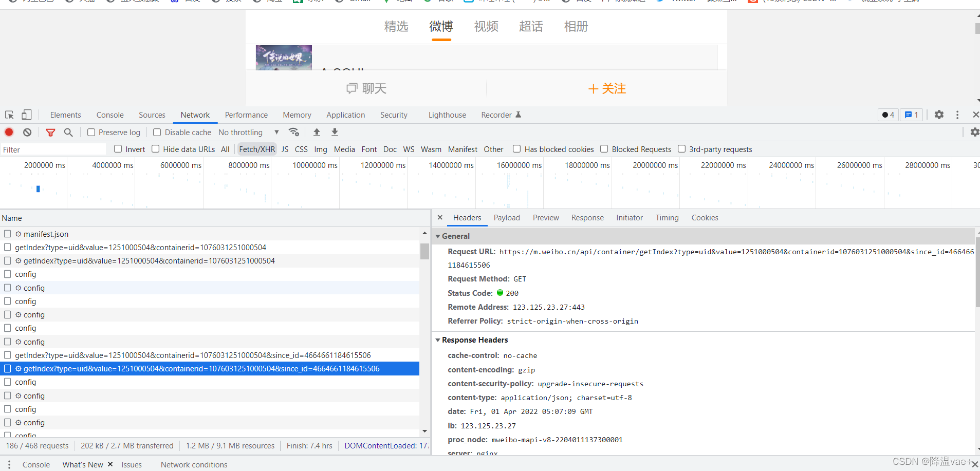Tick the checkbox beside manifest.json
The height and width of the screenshot is (471, 980).
(x=8, y=234)
